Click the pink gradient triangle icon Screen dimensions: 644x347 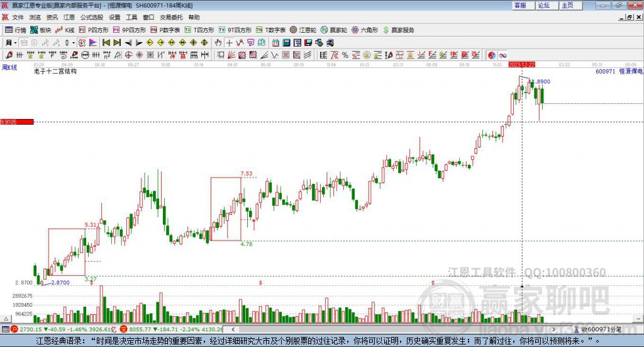[x=93, y=43]
